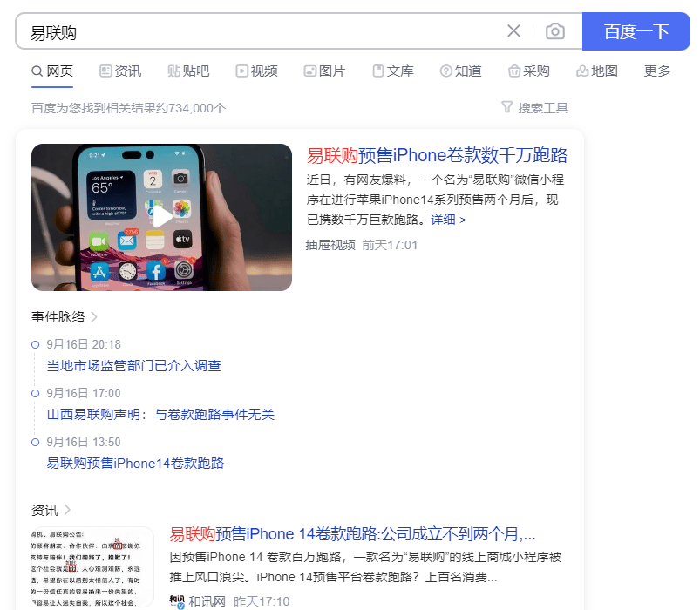
Task: Select the 视频 tab icon
Action: [x=241, y=71]
